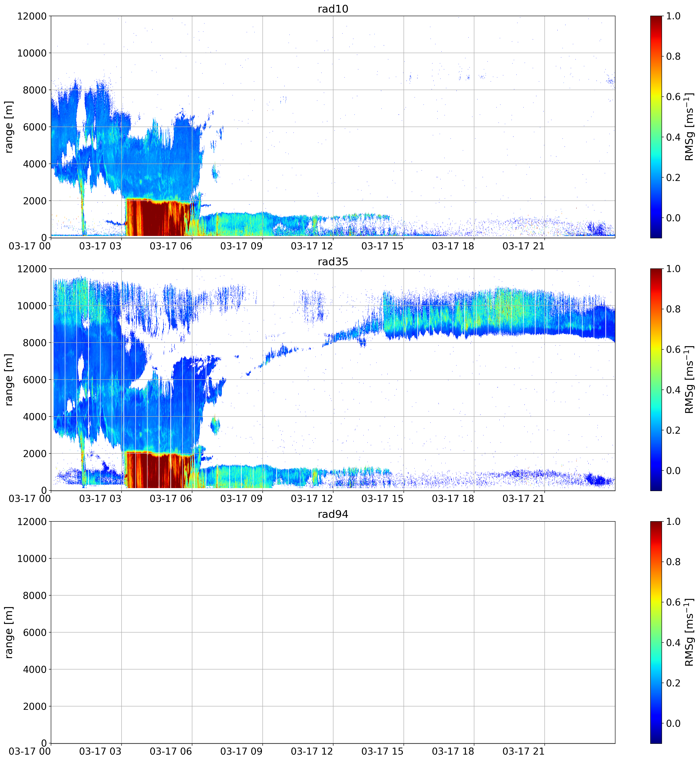Viewport: 700px width, 761px height.
Task: Click the '03-17 21' tick under rad94
Action: (523, 751)
